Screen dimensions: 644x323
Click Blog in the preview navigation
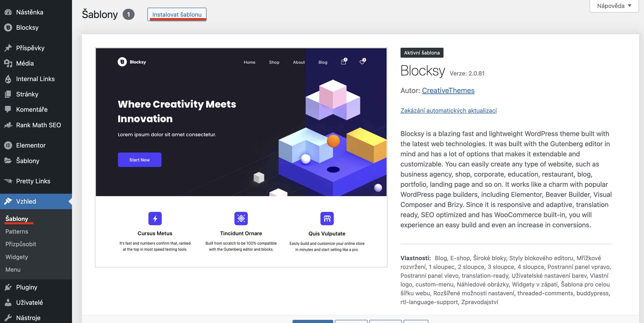point(323,62)
